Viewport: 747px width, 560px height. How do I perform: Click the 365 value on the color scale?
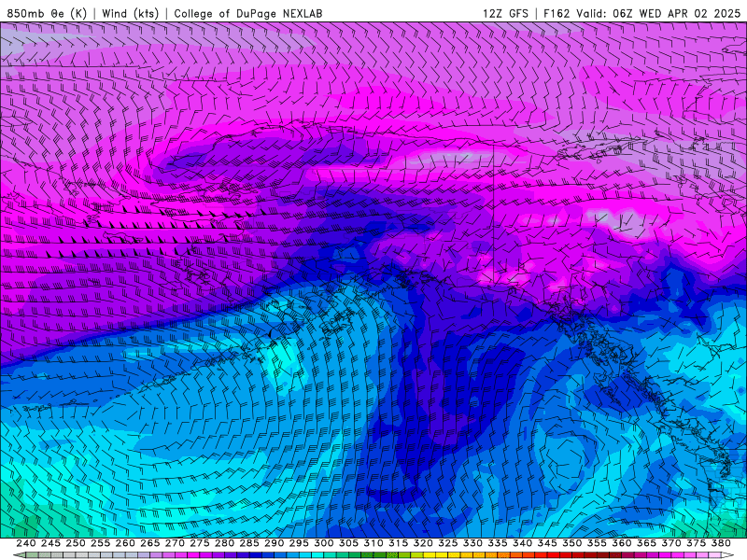coord(647,543)
